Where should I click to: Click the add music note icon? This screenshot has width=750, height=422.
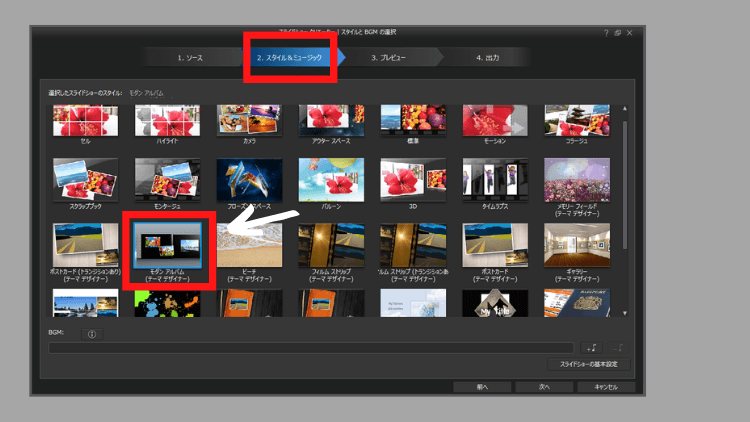click(x=591, y=348)
